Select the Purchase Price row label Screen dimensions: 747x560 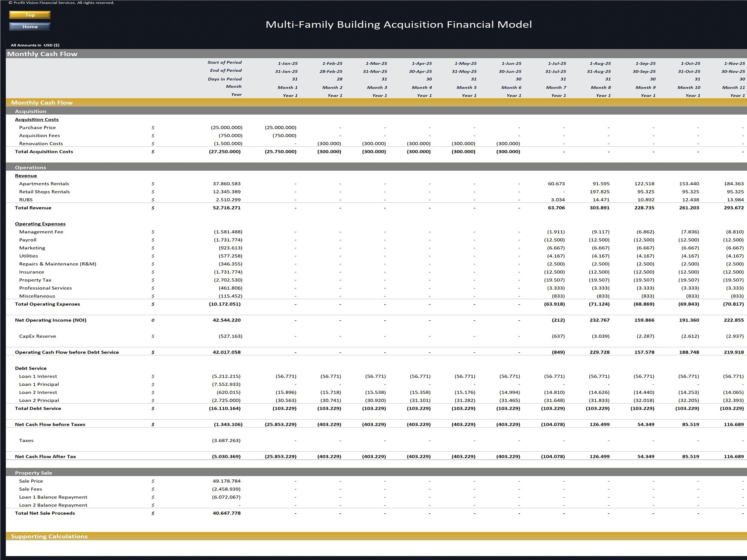(x=37, y=128)
